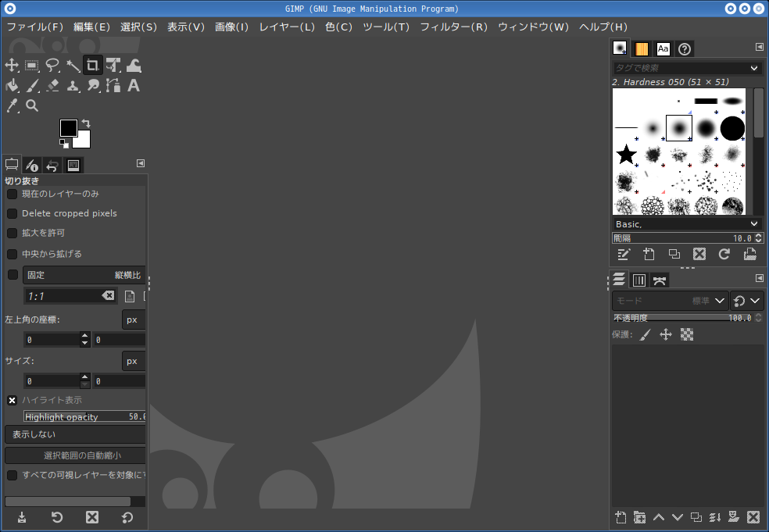Swap foreground and background colors
Image resolution: width=769 pixels, height=532 pixels.
(x=86, y=123)
